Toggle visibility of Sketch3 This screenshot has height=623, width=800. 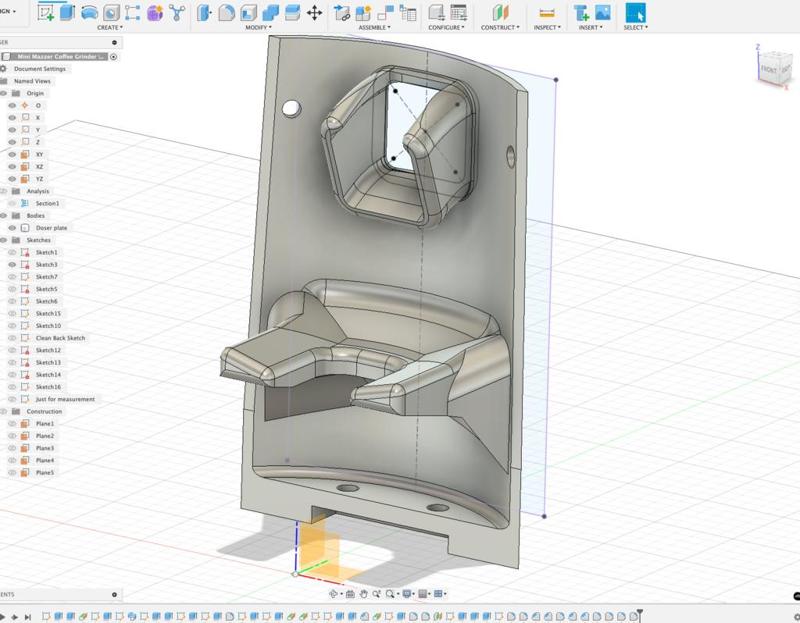pyautogui.click(x=13, y=265)
